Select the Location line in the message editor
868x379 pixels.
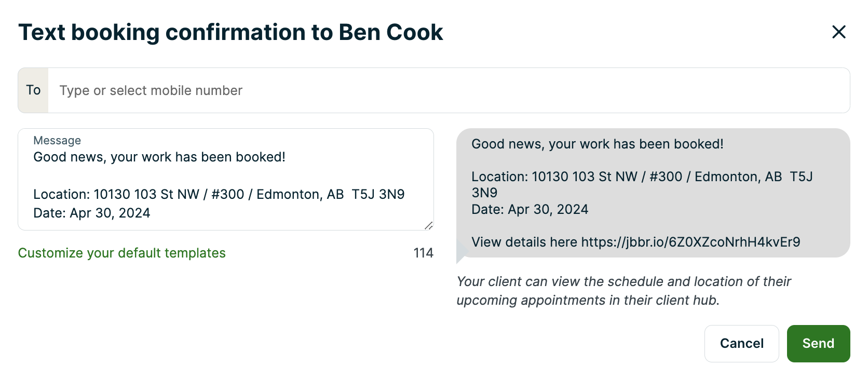click(218, 194)
